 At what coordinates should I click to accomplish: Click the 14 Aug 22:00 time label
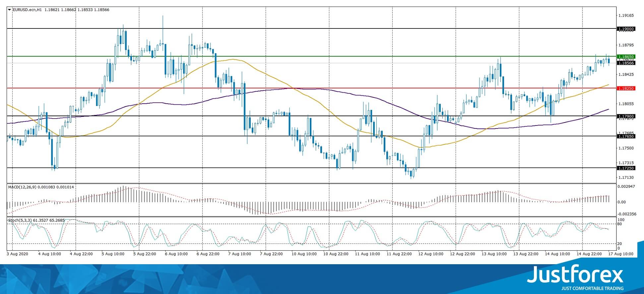point(589,254)
